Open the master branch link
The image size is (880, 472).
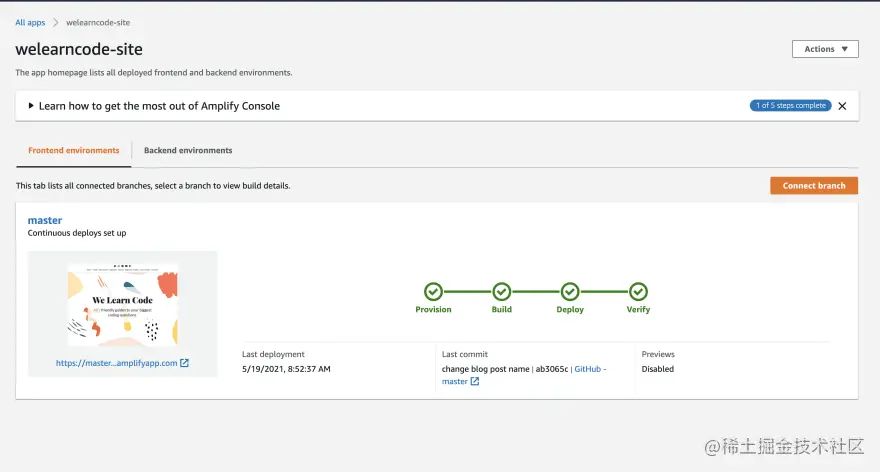45,220
